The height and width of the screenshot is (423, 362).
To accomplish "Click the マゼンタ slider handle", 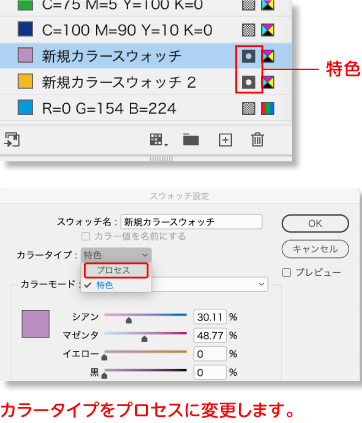I will 144,339.
